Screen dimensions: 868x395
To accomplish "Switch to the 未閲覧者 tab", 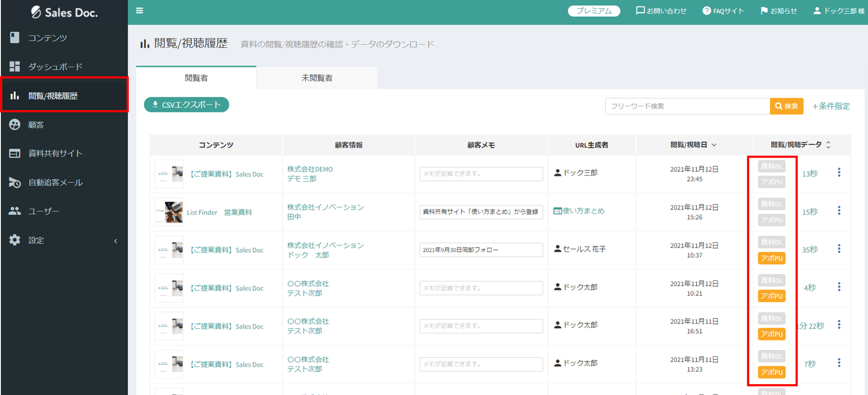I will [x=316, y=78].
